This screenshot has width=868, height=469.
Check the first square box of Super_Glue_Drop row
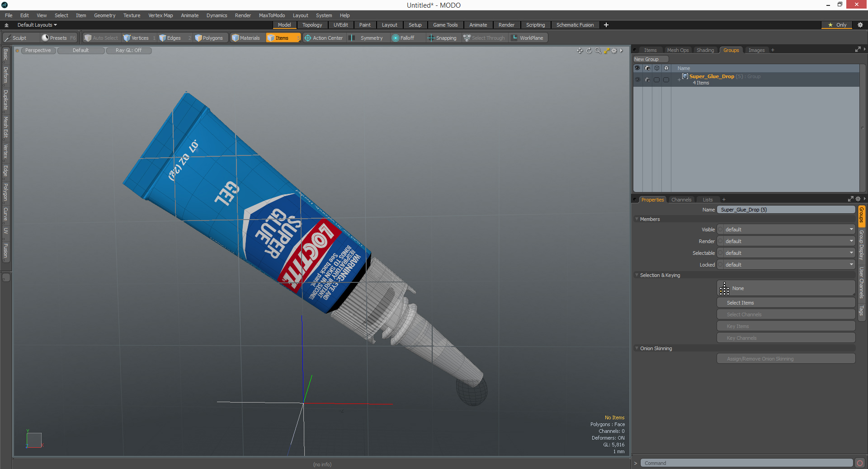[x=656, y=80]
